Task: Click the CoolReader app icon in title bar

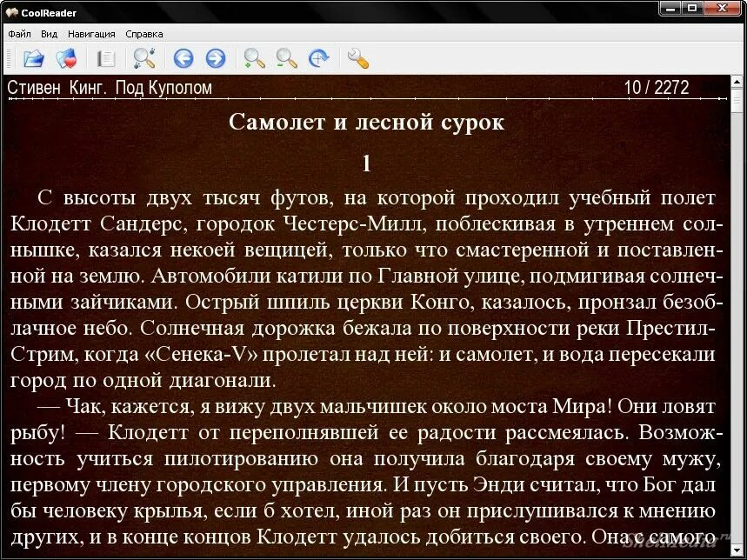Action: tap(11, 13)
